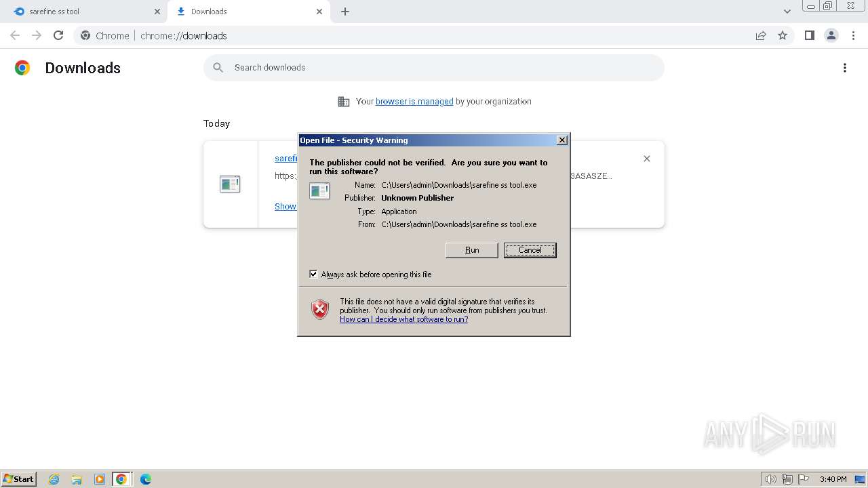The height and width of the screenshot is (488, 868).
Task: Click the Run button in Security Warning
Action: click(x=472, y=250)
